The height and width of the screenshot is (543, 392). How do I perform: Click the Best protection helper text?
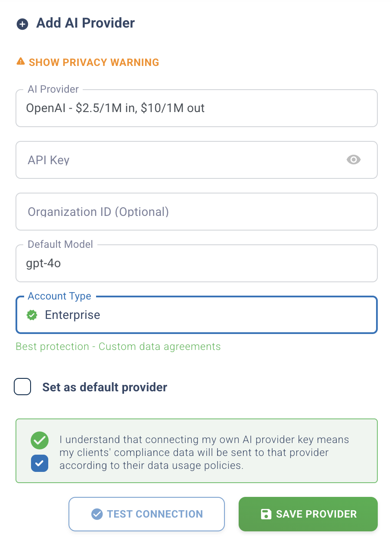(118, 346)
